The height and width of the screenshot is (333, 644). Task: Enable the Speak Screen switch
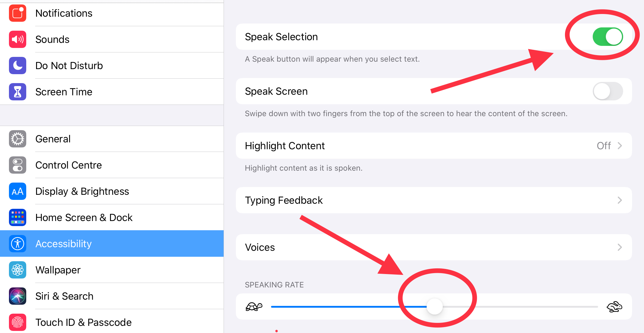point(608,91)
